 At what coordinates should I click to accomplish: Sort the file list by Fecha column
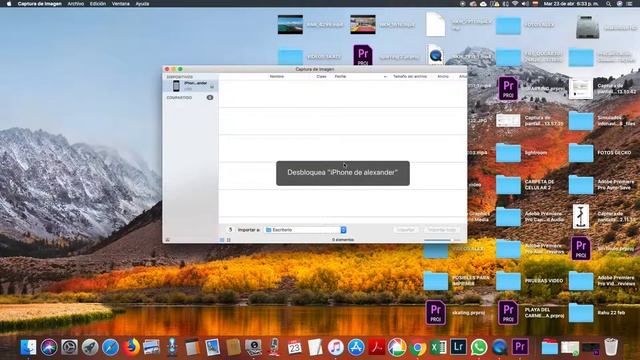pyautogui.click(x=340, y=76)
